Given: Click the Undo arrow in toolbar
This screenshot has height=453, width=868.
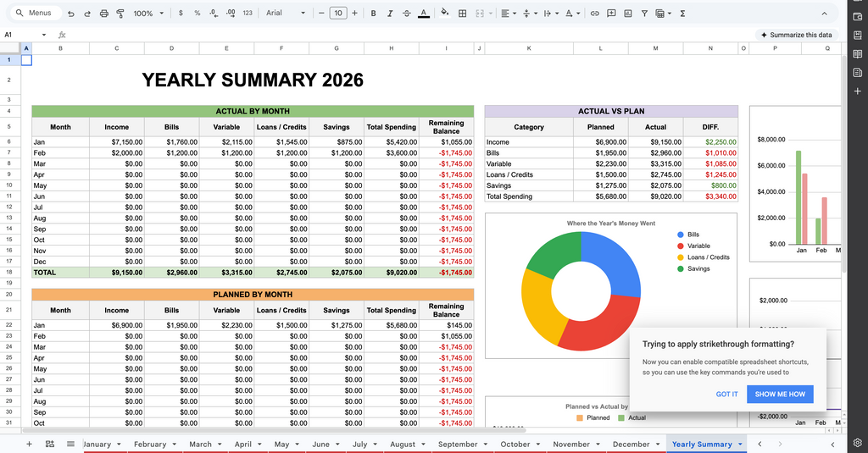Looking at the screenshot, I should coord(71,14).
